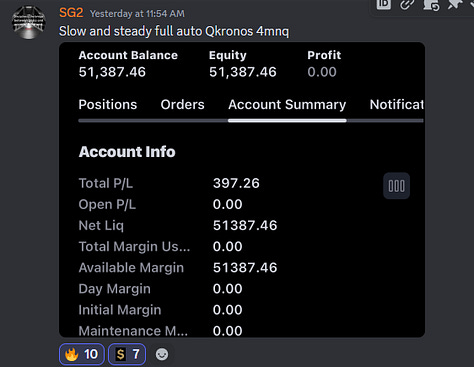The width and height of the screenshot is (474, 367).
Task: Open the partially visible Notifications tab
Action: tap(397, 105)
